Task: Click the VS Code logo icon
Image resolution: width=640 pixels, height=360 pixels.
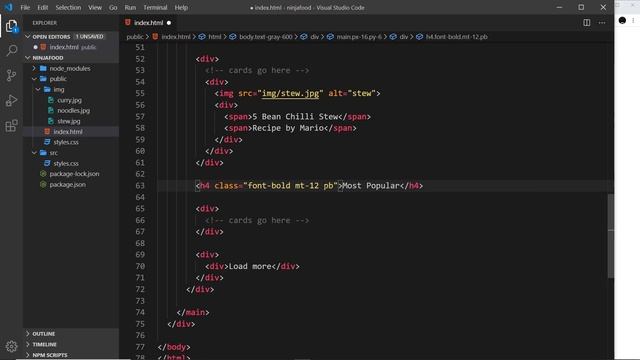Action: pyautogui.click(x=8, y=7)
